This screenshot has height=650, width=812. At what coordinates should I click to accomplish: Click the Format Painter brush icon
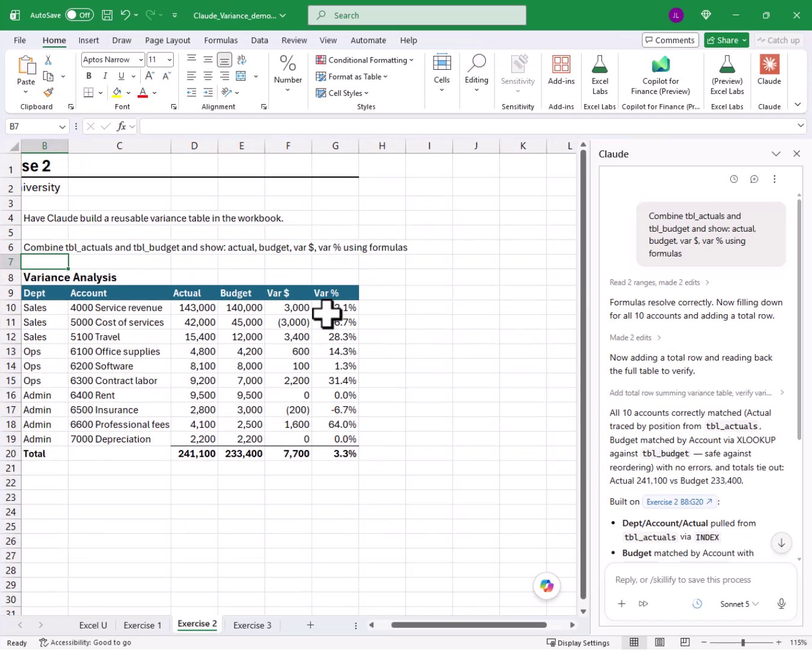coord(48,92)
